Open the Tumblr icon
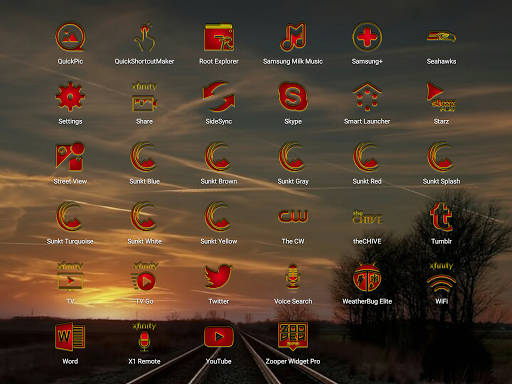This screenshot has height=384, width=512. point(441,217)
